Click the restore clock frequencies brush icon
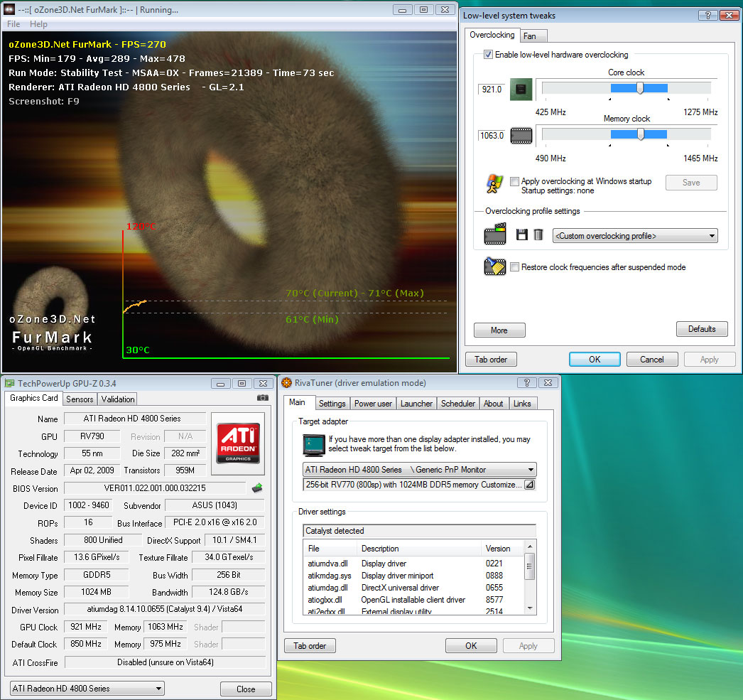 click(494, 266)
